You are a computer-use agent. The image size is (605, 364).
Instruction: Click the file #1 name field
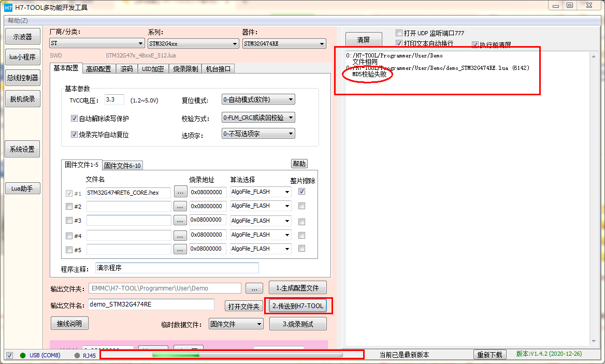tap(128, 193)
